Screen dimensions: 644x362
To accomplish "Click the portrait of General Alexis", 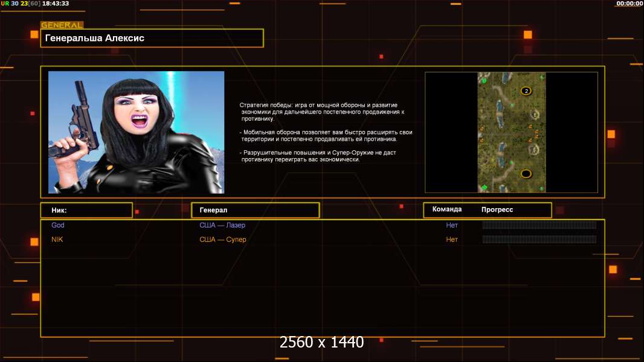I will pyautogui.click(x=136, y=132).
